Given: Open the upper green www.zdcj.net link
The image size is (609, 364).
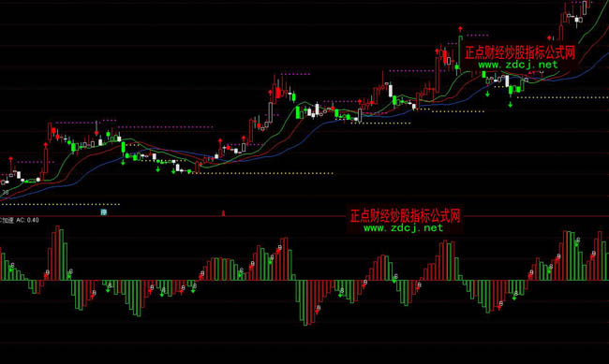Looking at the screenshot, I should coord(518,65).
